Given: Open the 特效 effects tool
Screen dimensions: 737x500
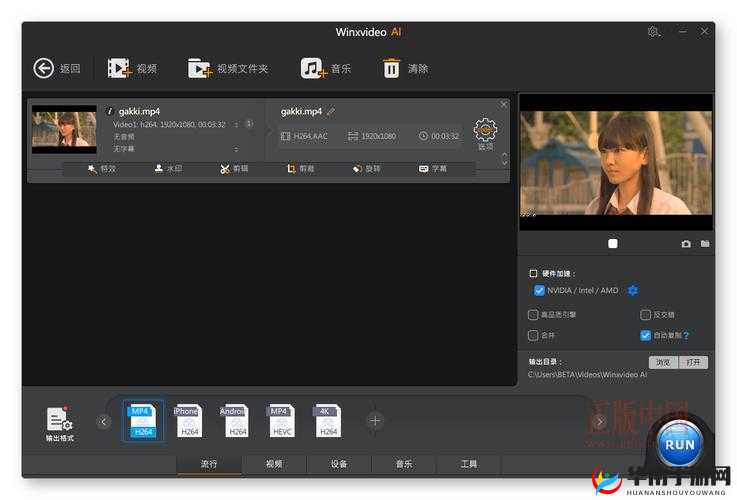Looking at the screenshot, I should [x=102, y=169].
